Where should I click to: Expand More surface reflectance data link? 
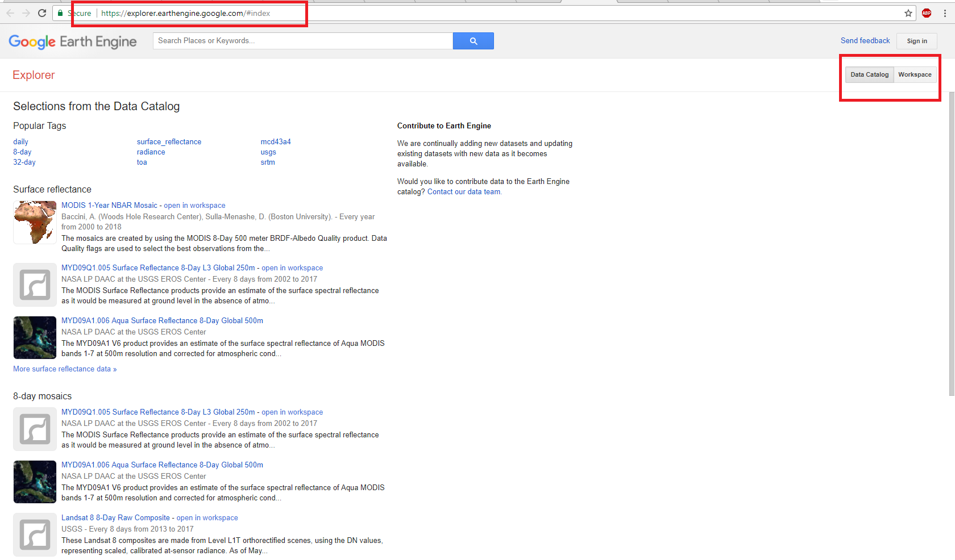coord(65,369)
